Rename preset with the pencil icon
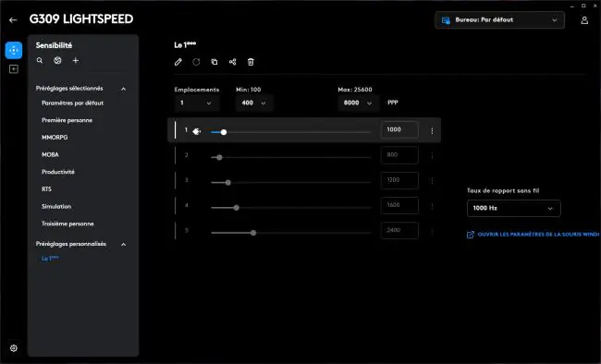Screen dimensions: 601x364 [178, 62]
